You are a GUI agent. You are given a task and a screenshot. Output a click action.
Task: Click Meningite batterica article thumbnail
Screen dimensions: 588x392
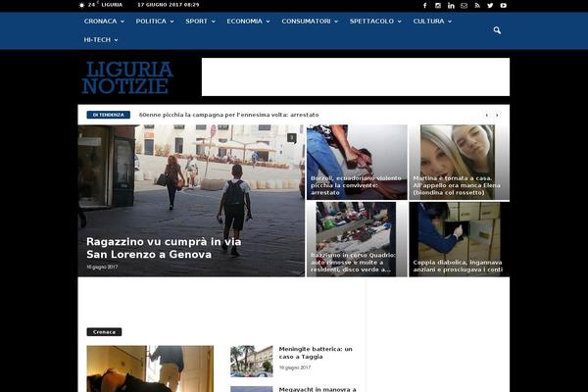(252, 362)
